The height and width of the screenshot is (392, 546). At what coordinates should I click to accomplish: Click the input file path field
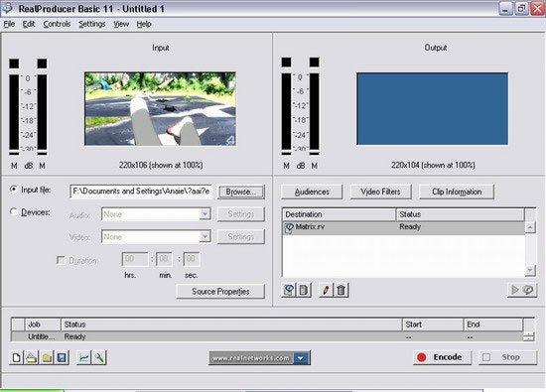141,192
